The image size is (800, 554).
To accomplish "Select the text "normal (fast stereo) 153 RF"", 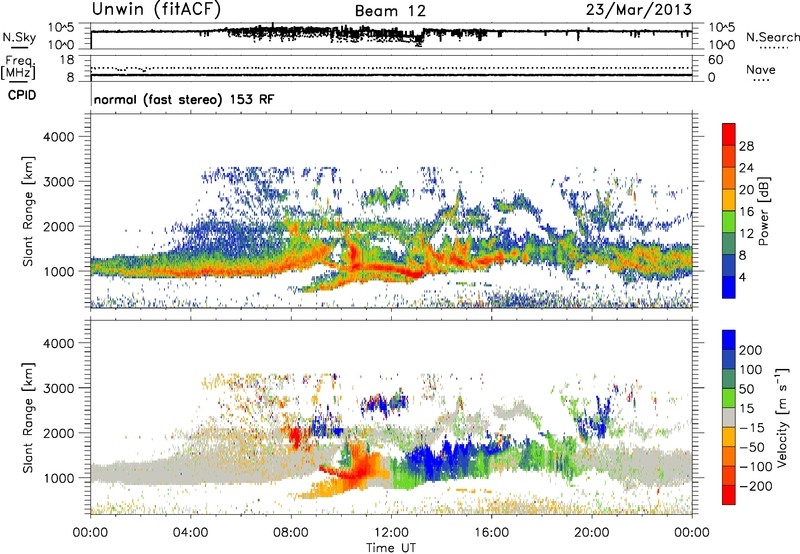I will [x=184, y=99].
